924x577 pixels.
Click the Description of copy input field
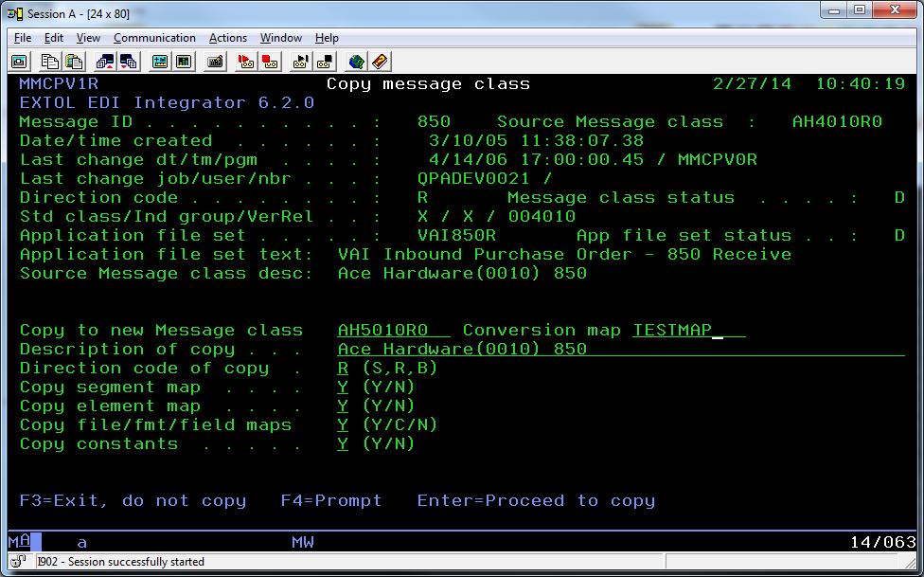pos(621,350)
